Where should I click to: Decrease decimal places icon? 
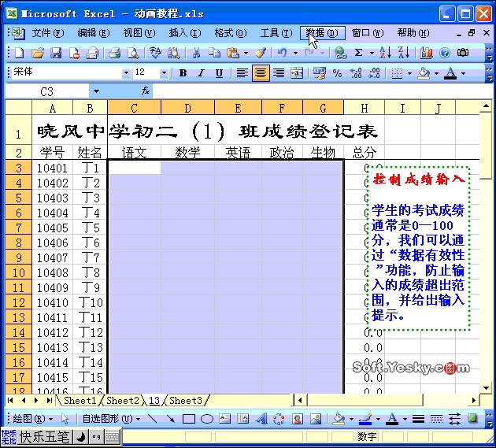374,73
